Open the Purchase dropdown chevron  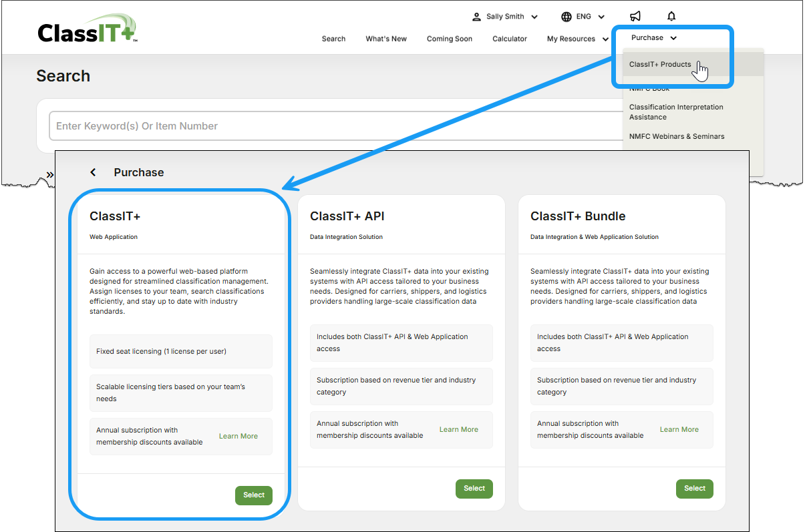click(x=674, y=38)
